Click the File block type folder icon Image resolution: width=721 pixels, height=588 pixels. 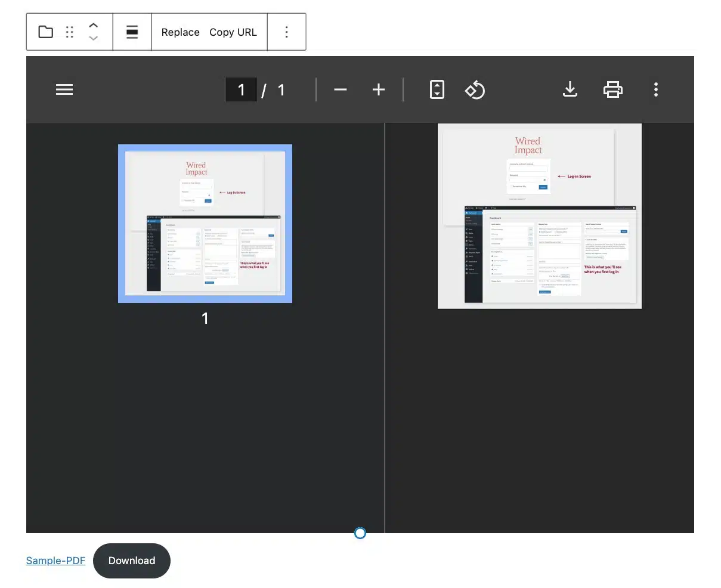[x=46, y=32]
